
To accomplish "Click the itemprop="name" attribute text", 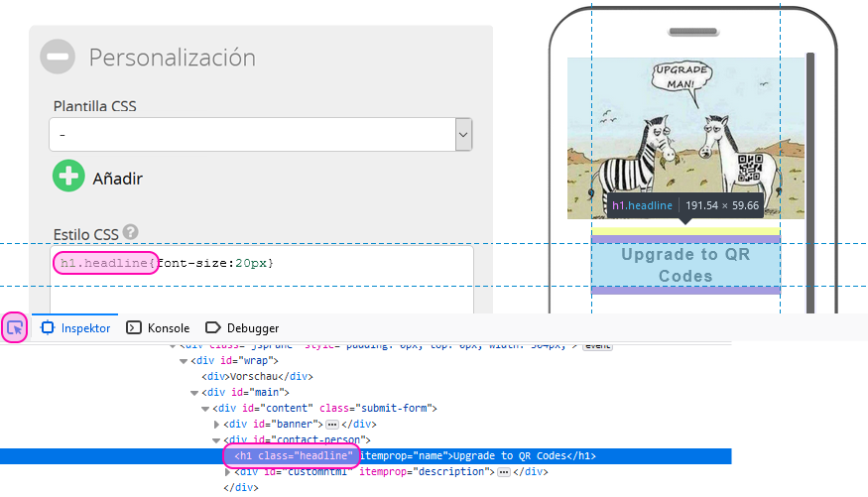I will [404, 456].
